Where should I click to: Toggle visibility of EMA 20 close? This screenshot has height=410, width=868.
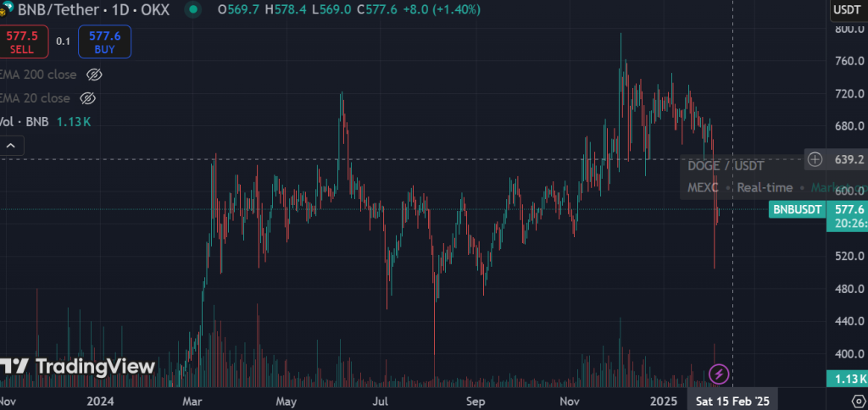click(86, 98)
